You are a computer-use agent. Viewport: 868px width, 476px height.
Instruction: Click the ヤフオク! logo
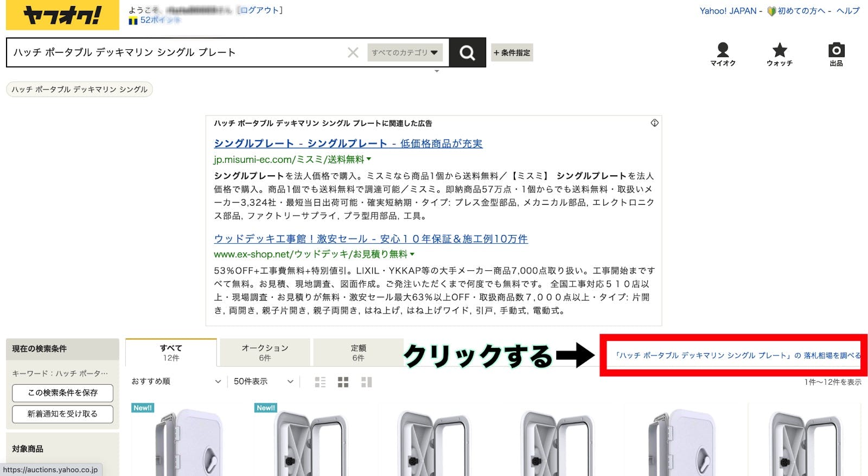coord(62,15)
